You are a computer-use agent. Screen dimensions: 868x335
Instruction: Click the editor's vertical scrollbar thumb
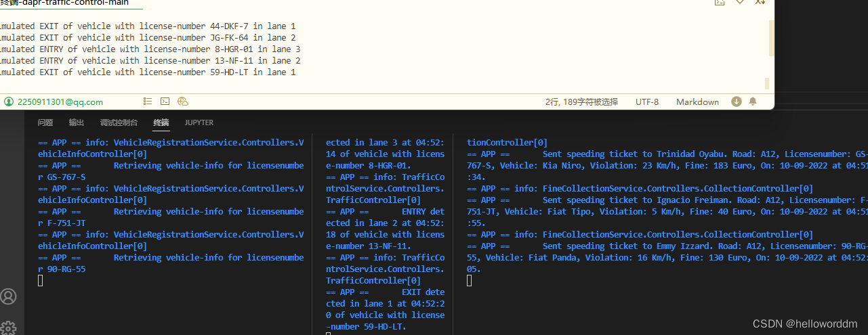point(772,38)
